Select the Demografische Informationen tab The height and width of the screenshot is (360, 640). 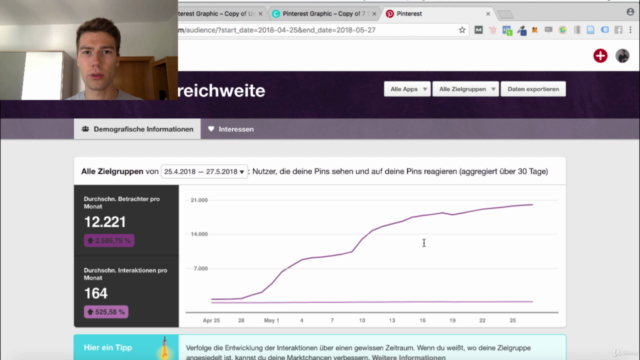tap(137, 129)
